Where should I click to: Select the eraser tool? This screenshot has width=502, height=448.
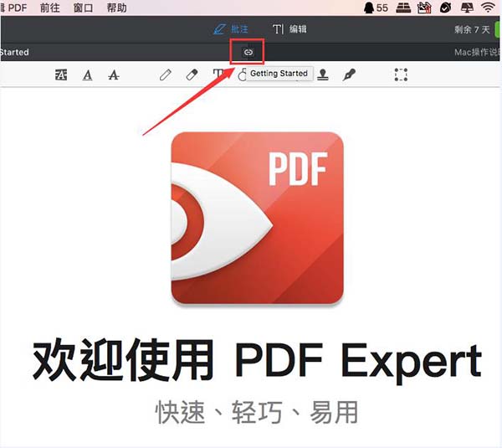coord(192,75)
